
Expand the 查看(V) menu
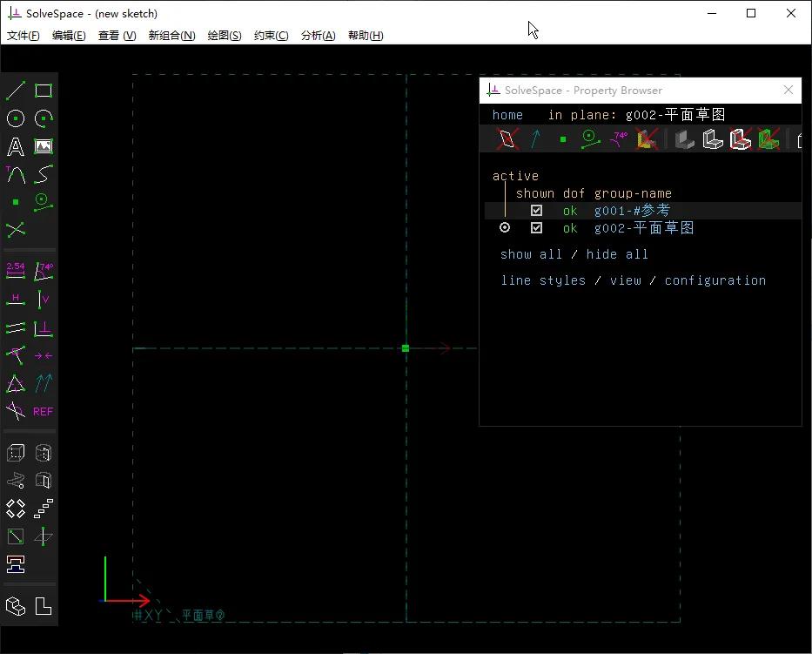pos(117,36)
